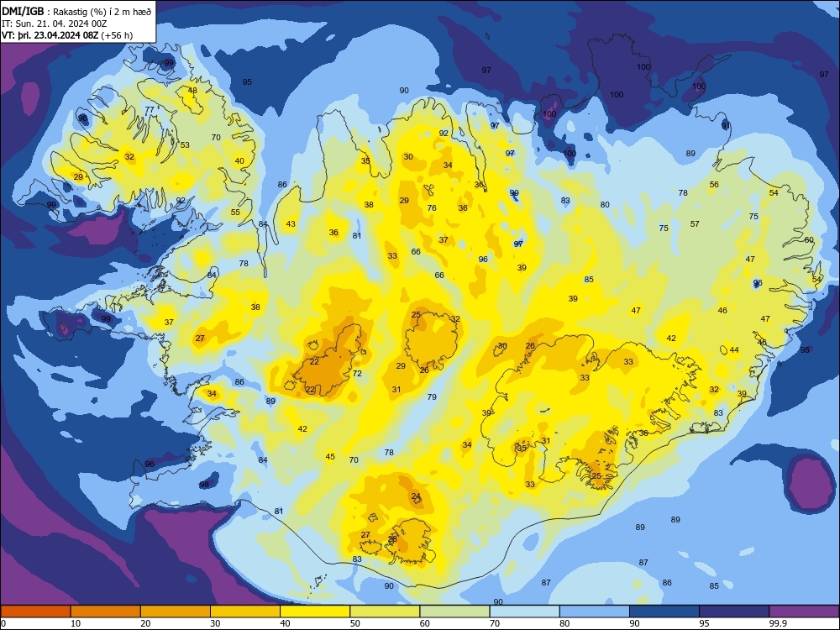Image resolution: width=840 pixels, height=630 pixels.
Task: Select the 50–60 pale yellow legend swatch
Action: [x=386, y=612]
